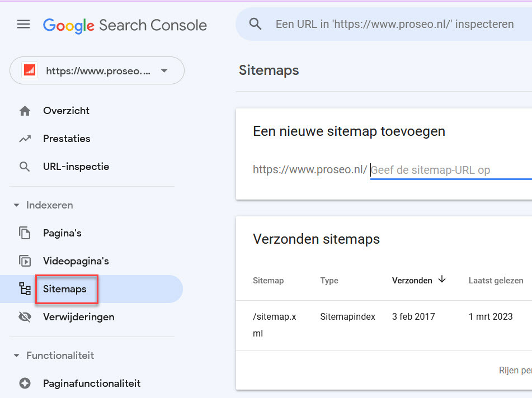Click the Google Search Console logo
532x398 pixels.
point(125,25)
